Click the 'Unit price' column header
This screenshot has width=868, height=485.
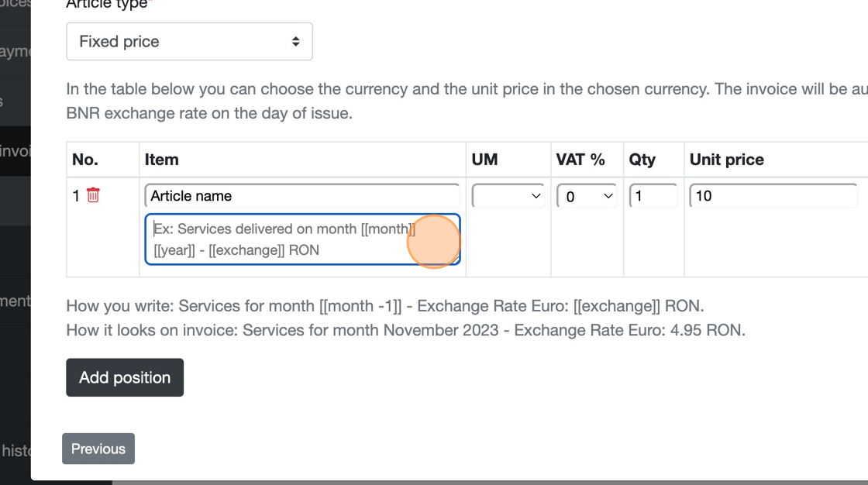[727, 160]
